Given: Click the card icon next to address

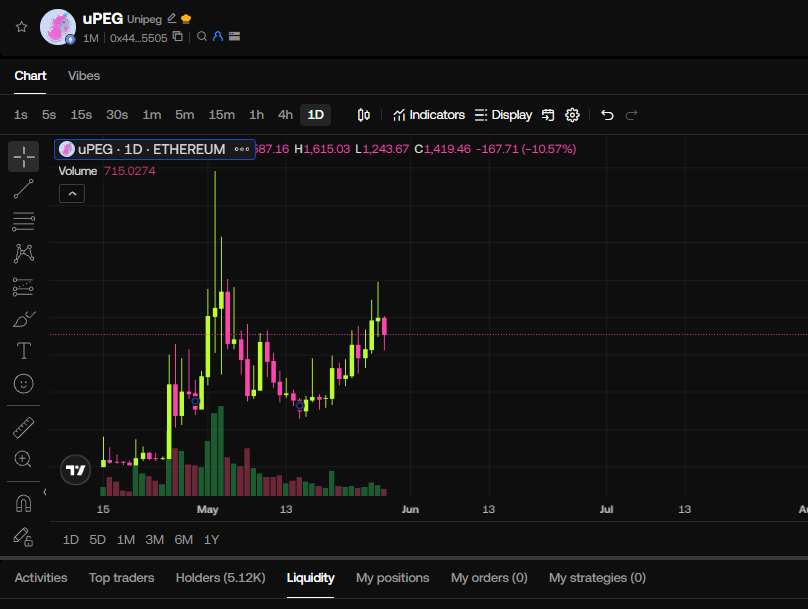Looking at the screenshot, I should tap(234, 37).
